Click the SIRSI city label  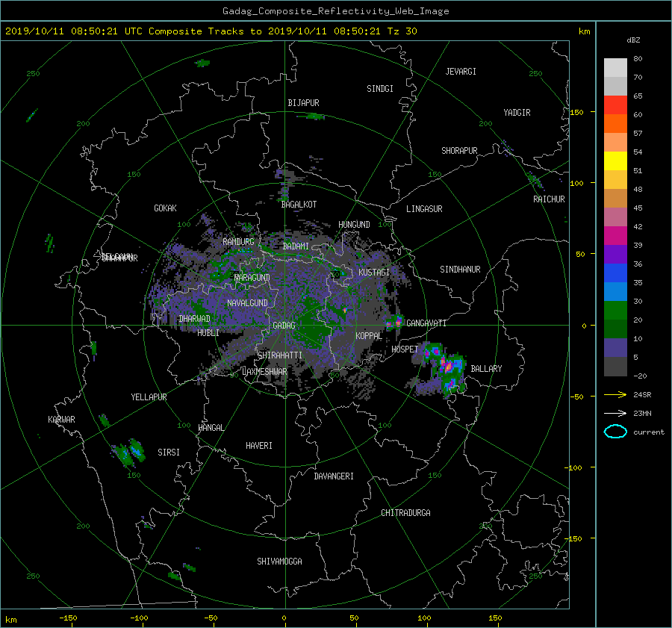[169, 453]
